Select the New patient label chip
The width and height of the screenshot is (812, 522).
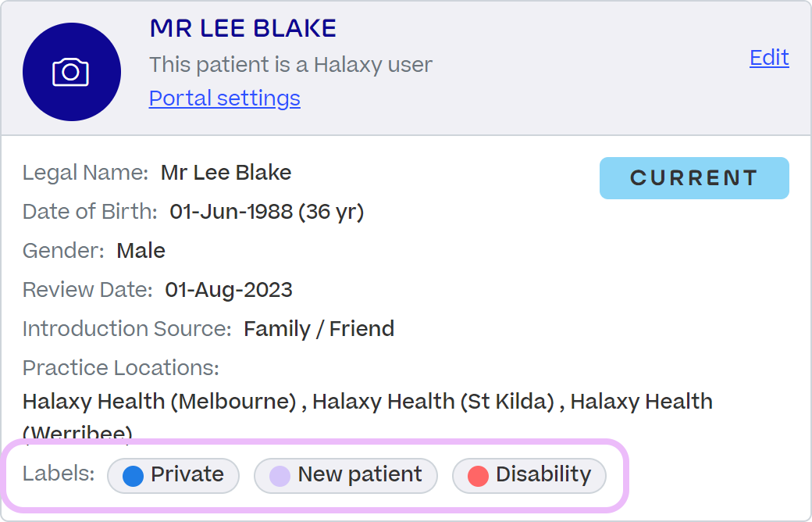coord(345,475)
